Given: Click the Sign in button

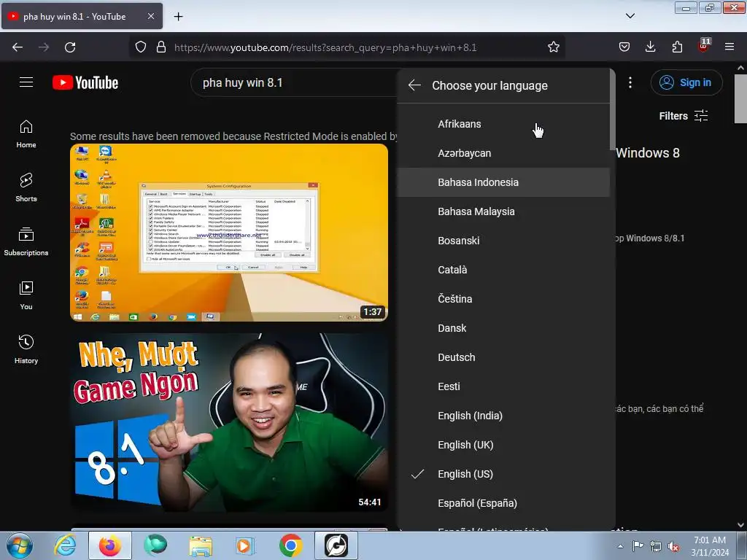Looking at the screenshot, I should click(x=686, y=83).
